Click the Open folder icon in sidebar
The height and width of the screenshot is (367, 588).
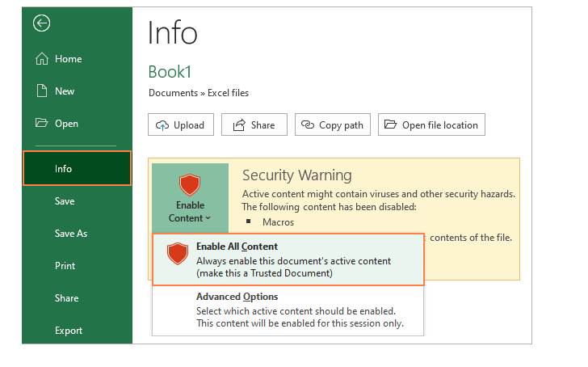pyautogui.click(x=41, y=124)
